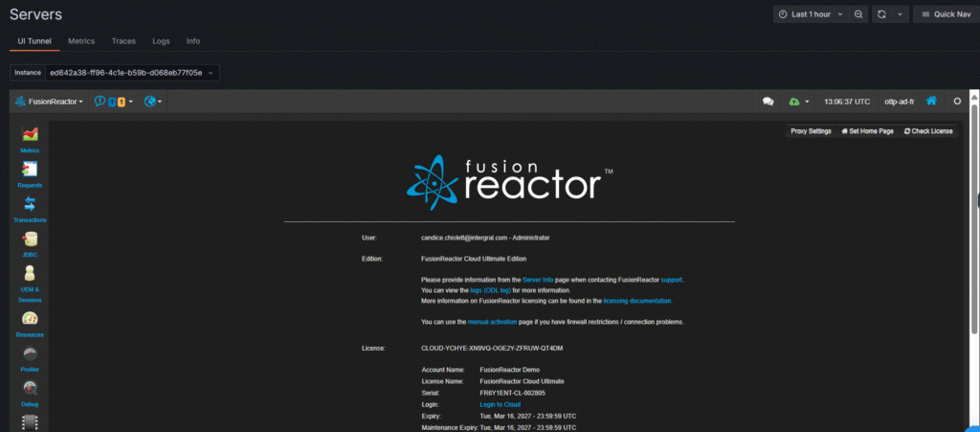The width and height of the screenshot is (980, 432).
Task: Switch to the Metrics tab
Action: pos(81,41)
